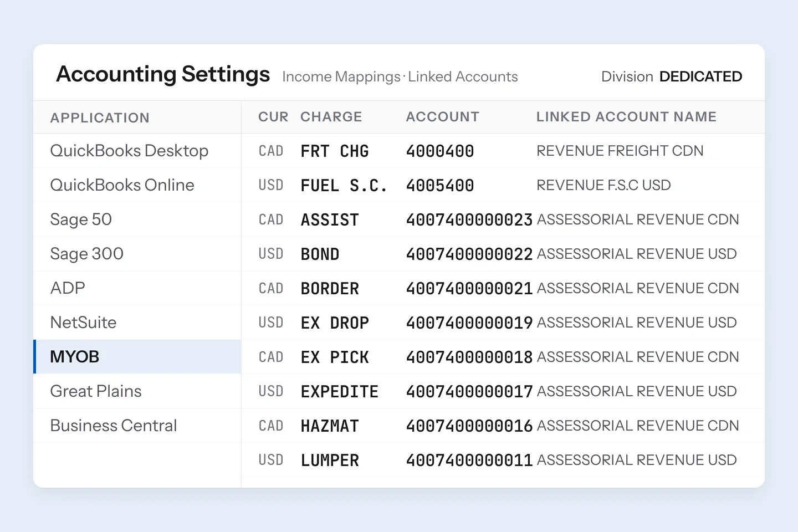798x532 pixels.
Task: Select Business Central application
Action: 137,426
